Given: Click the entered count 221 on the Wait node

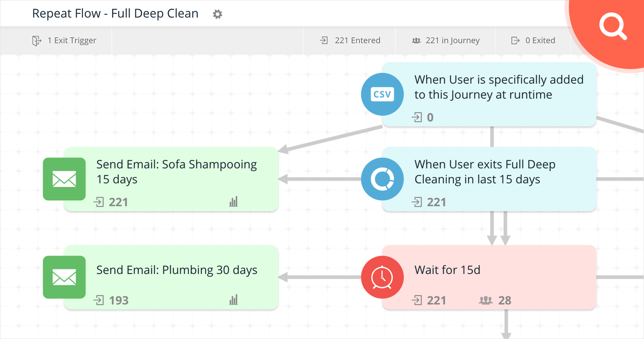Looking at the screenshot, I should point(434,301).
